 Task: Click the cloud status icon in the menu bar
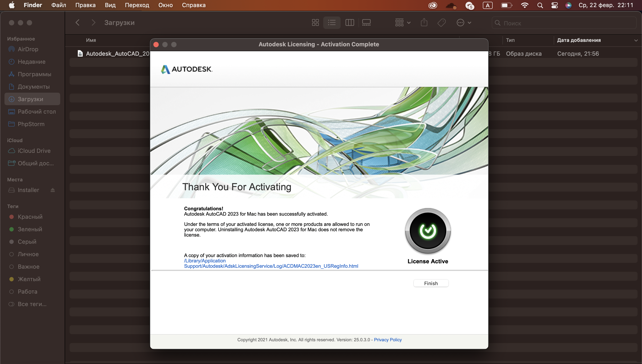pyautogui.click(x=451, y=5)
